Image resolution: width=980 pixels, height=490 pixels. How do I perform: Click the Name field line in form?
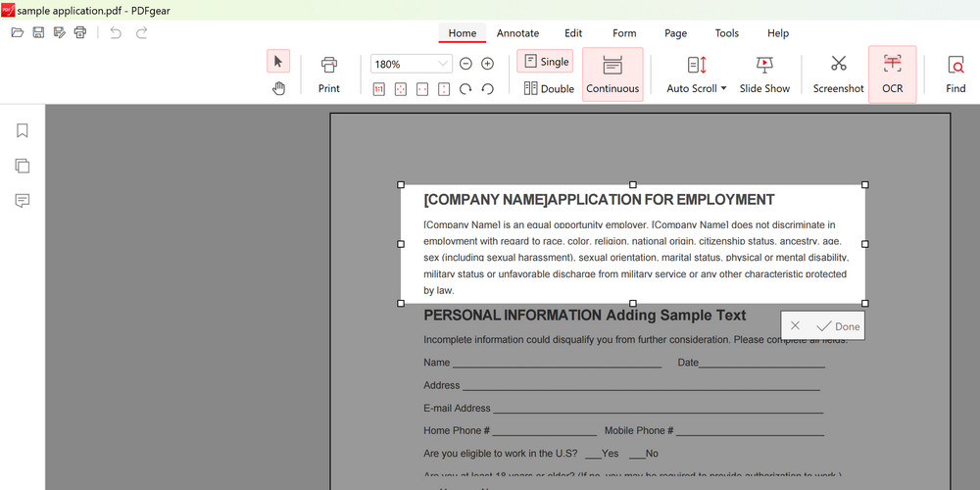557,365
